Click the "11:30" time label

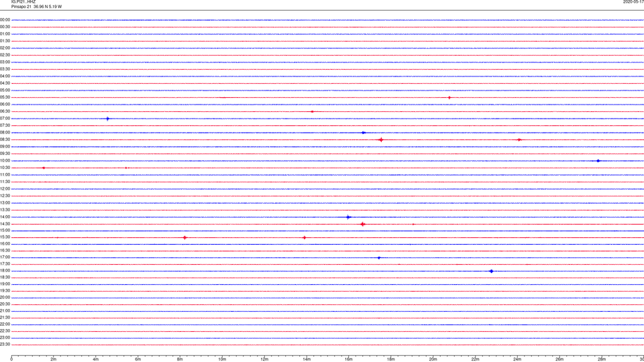(x=5, y=182)
